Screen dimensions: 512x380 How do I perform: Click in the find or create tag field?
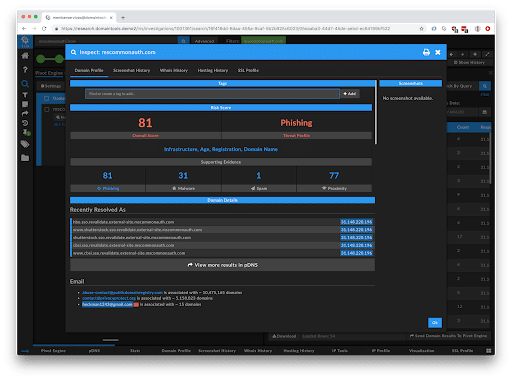click(x=212, y=94)
